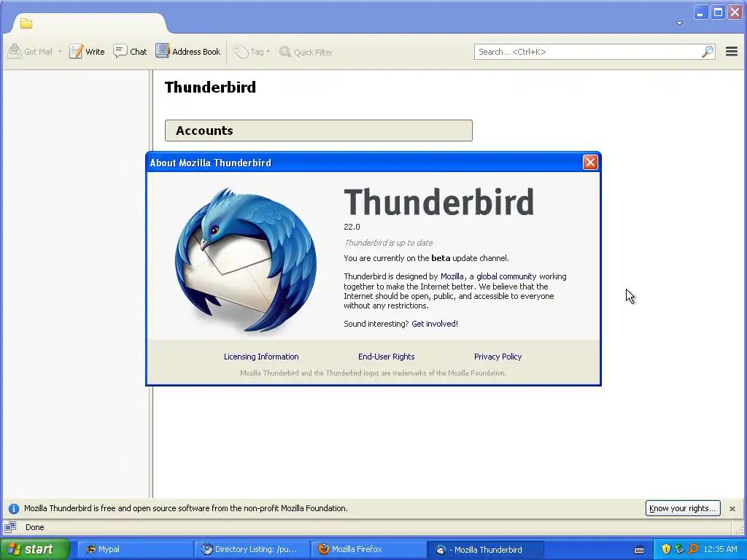
Task: Open Chat from the toolbar
Action: (x=130, y=52)
